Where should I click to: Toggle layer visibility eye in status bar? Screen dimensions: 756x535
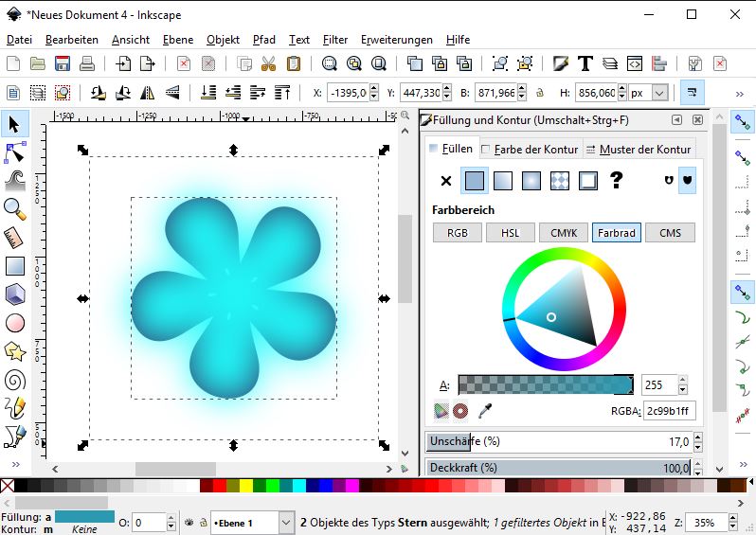pyautogui.click(x=189, y=522)
